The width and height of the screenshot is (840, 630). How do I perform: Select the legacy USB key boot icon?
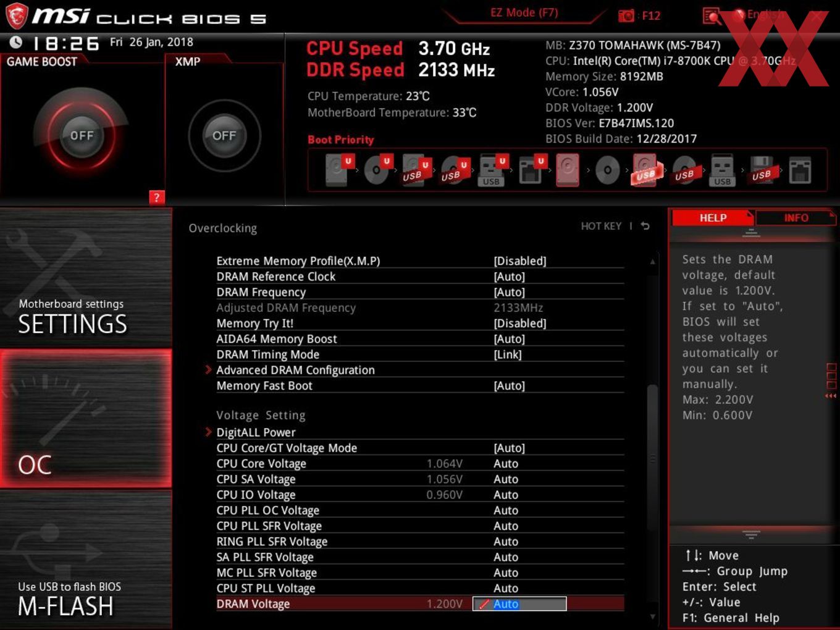722,170
